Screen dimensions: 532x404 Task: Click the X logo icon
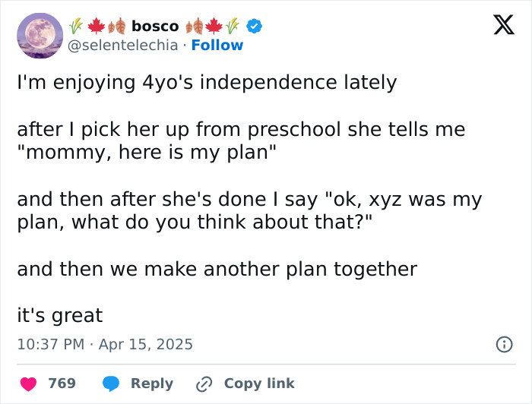coord(504,25)
